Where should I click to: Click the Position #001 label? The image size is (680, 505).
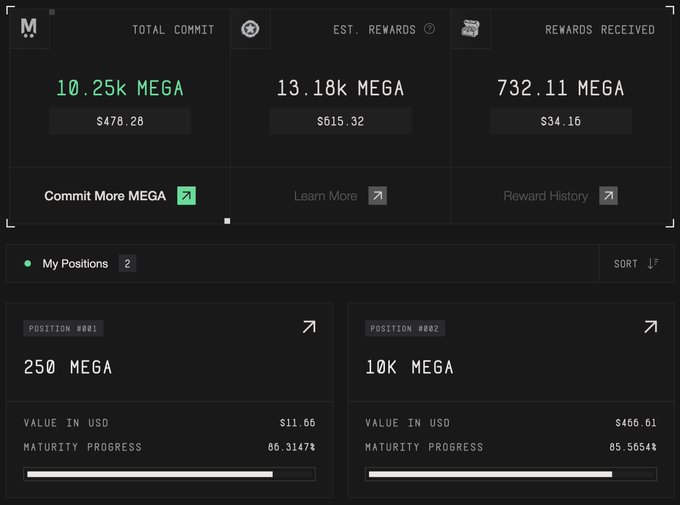pyautogui.click(x=63, y=328)
